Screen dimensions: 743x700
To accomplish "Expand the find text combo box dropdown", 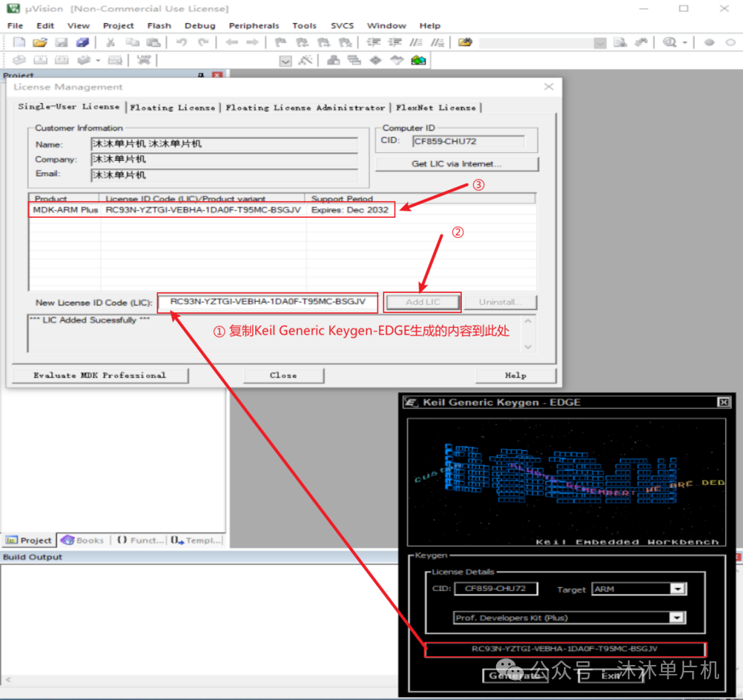I will coord(600,42).
